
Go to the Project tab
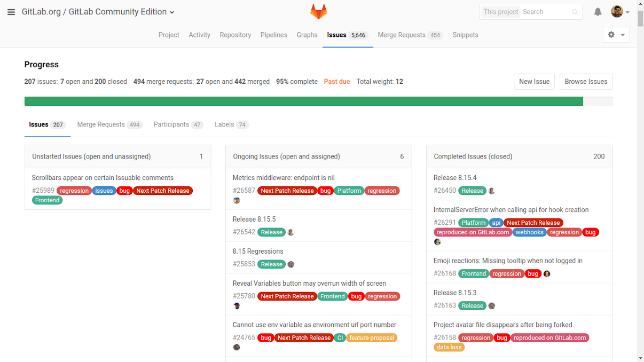coord(169,35)
